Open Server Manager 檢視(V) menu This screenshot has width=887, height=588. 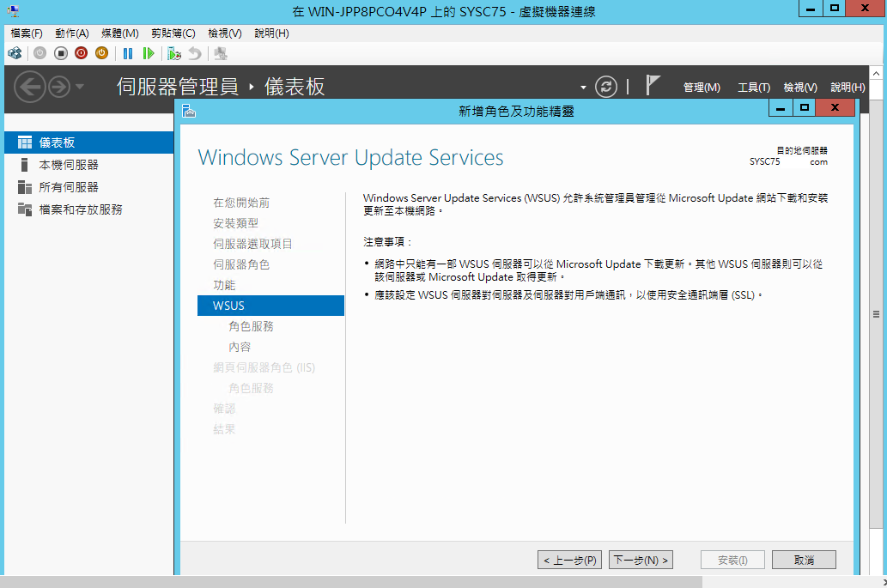(800, 87)
